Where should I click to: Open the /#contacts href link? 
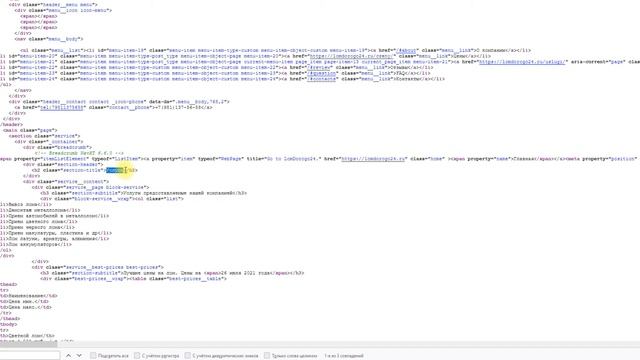click(322, 79)
